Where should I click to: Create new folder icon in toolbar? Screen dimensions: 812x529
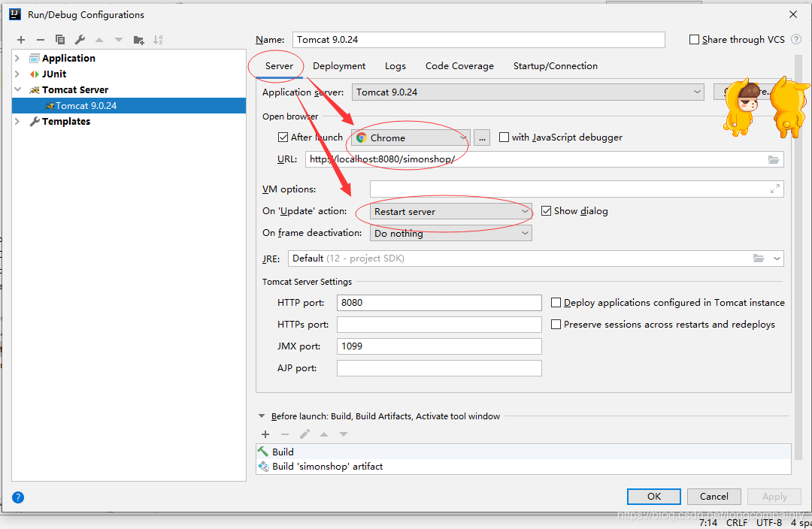(139, 40)
